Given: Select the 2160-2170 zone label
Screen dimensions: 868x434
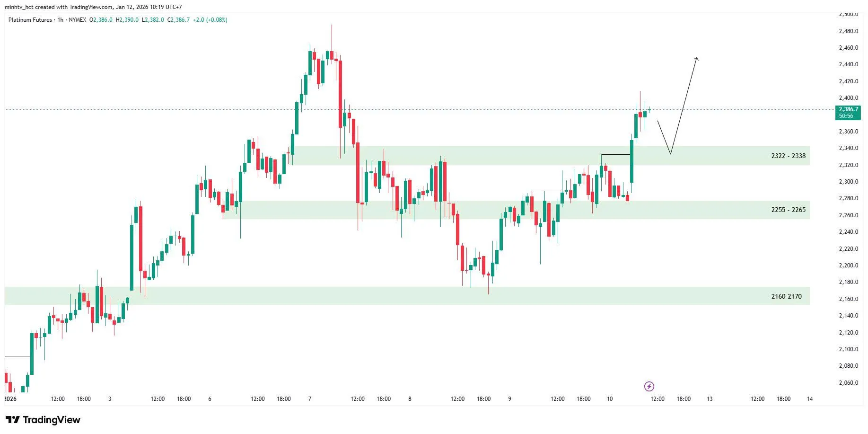Looking at the screenshot, I should (786, 296).
